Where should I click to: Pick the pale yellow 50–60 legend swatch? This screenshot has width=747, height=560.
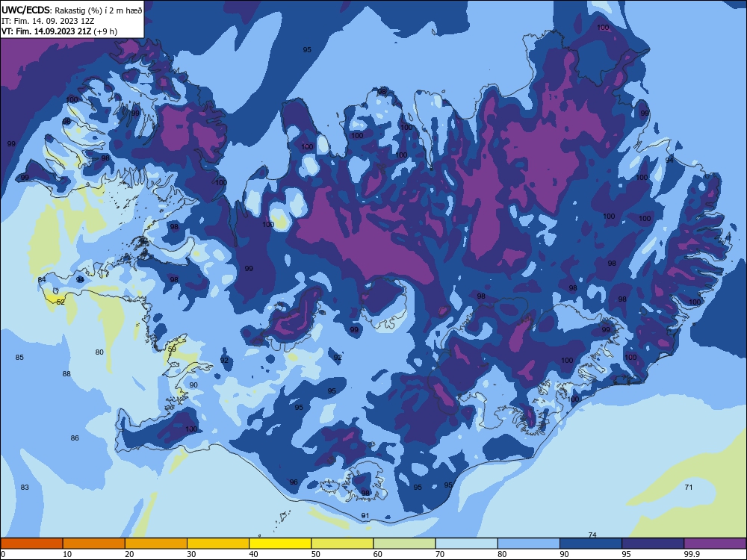[x=342, y=544]
